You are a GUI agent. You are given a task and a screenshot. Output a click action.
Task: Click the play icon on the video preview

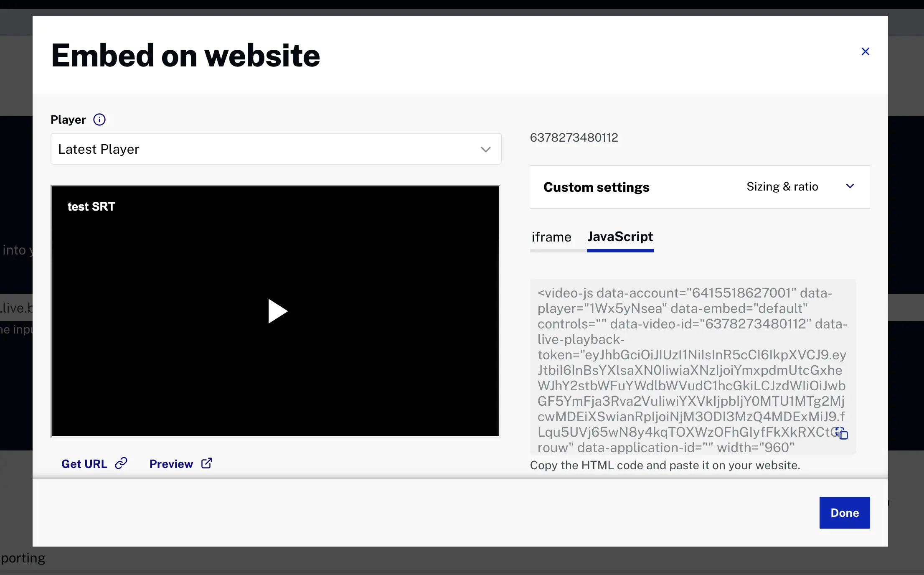(x=277, y=311)
